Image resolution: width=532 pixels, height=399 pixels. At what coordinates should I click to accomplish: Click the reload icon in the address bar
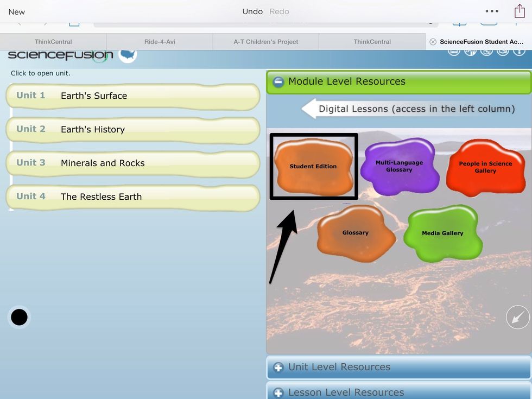pyautogui.click(x=430, y=23)
